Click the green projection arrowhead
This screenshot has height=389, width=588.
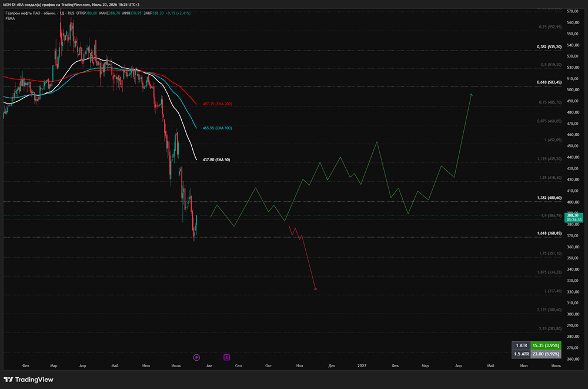click(472, 95)
